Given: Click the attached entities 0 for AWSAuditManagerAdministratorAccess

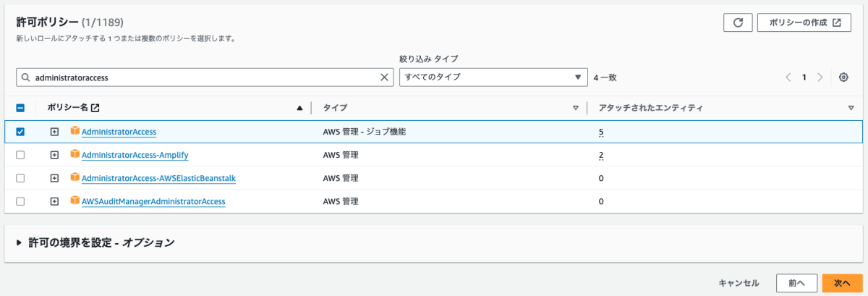Looking at the screenshot, I should pyautogui.click(x=601, y=201).
